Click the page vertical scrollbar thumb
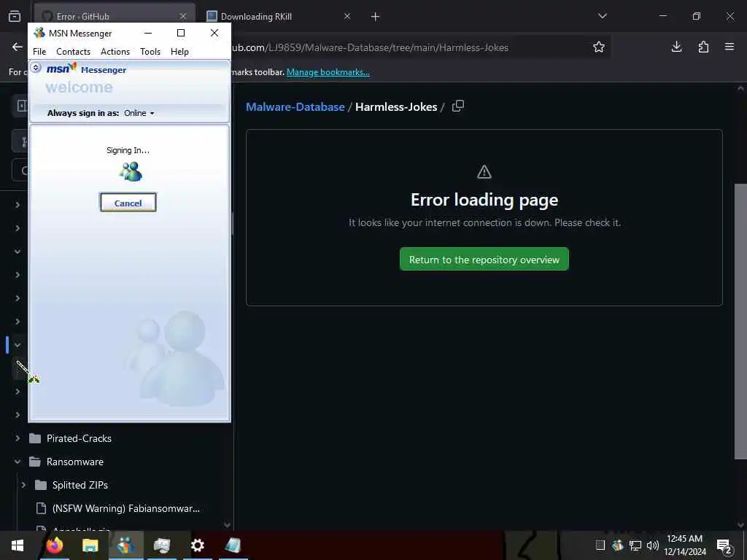Screen dimensions: 747x560 [740, 322]
